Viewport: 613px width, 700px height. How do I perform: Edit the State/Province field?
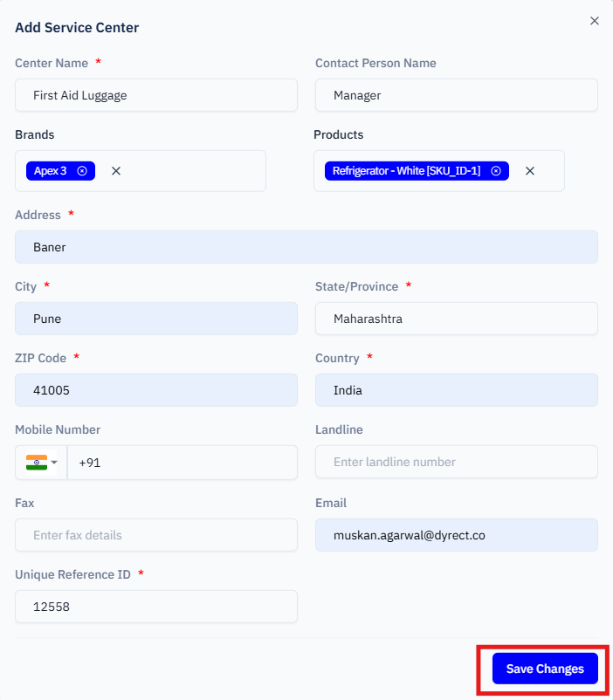(456, 319)
